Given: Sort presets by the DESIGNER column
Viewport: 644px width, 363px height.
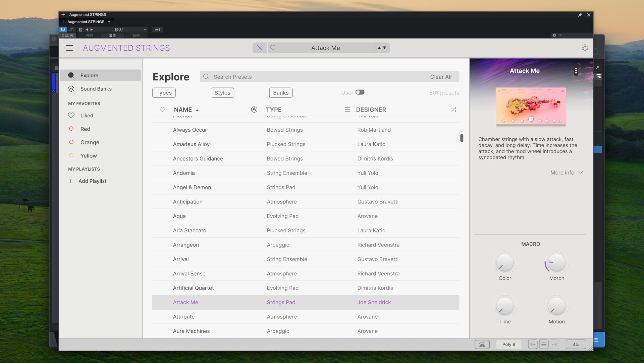Looking at the screenshot, I should click(371, 110).
